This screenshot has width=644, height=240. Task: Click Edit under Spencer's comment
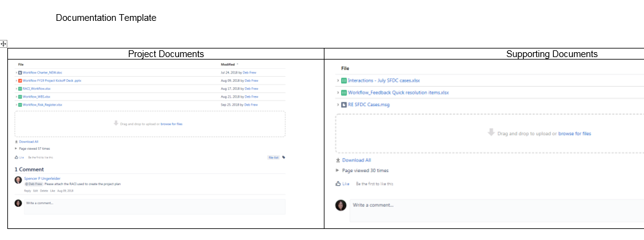click(36, 191)
